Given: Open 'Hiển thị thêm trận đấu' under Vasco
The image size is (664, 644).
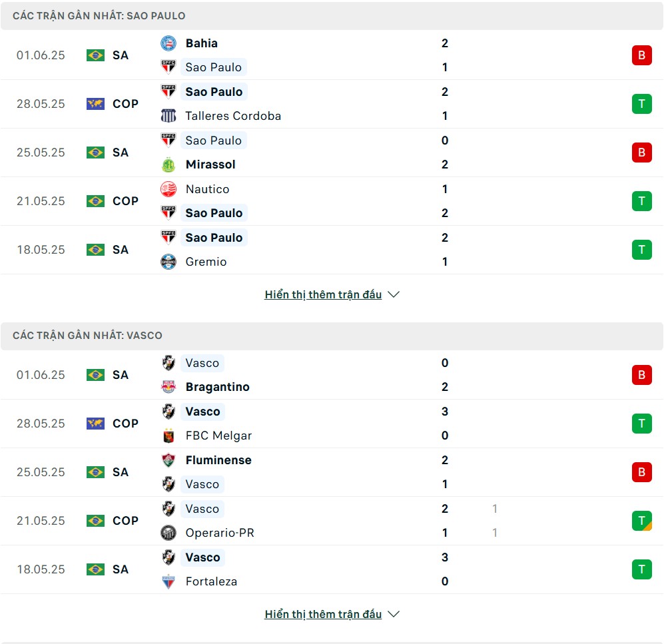Looking at the screenshot, I should pyautogui.click(x=323, y=614).
